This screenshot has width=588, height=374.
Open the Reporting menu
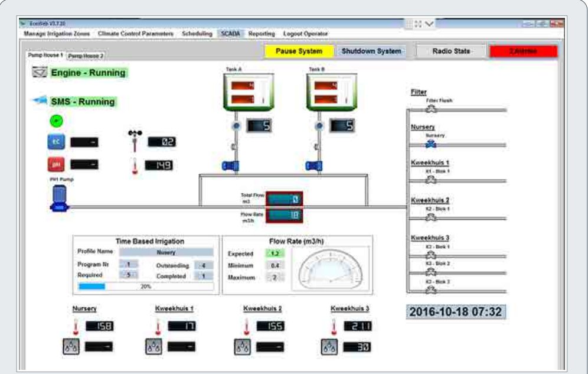pos(262,34)
